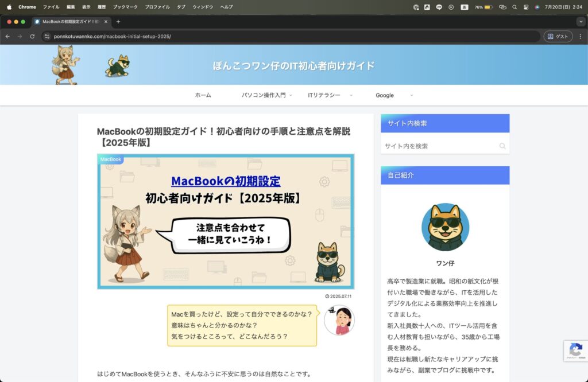Open the 編集 menu
Image resolution: width=588 pixels, height=382 pixels.
click(71, 7)
